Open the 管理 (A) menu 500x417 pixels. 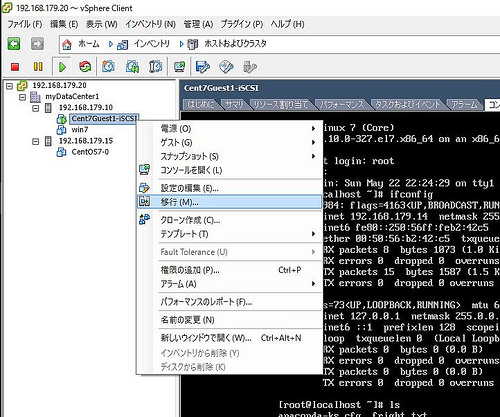198,24
